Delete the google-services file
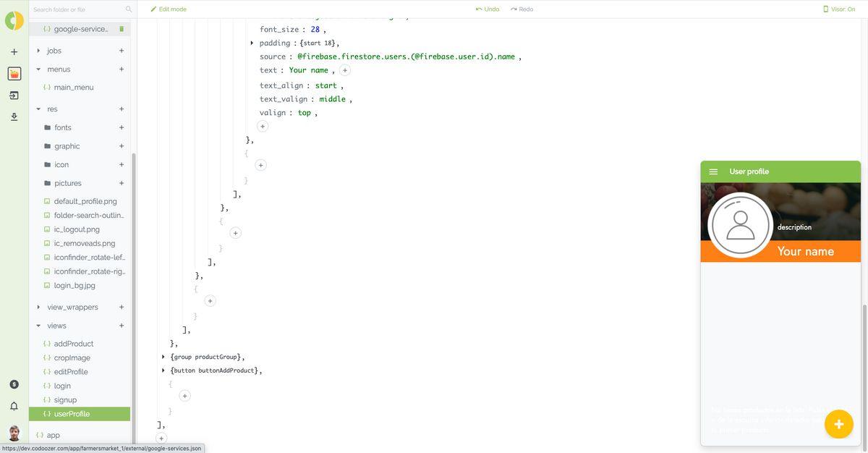Screen dimensions: 868x453 point(122,29)
